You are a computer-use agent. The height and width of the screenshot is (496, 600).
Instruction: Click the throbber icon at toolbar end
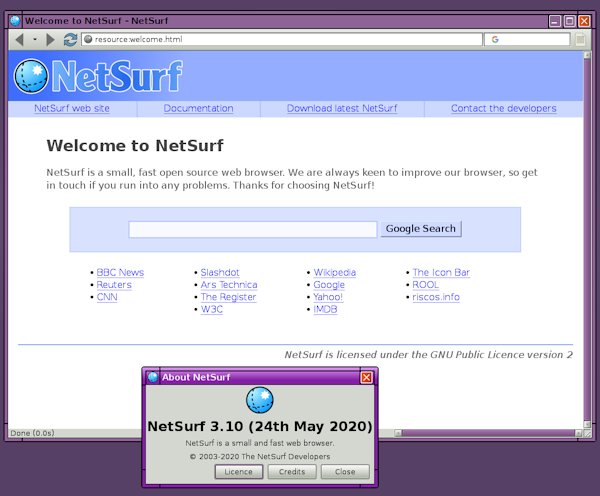580,39
